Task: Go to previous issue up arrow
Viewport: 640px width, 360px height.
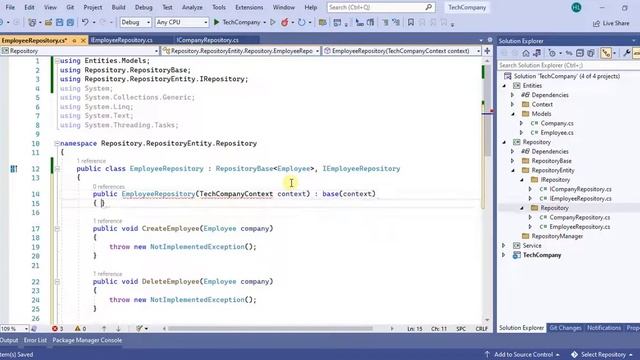Action: (x=104, y=329)
